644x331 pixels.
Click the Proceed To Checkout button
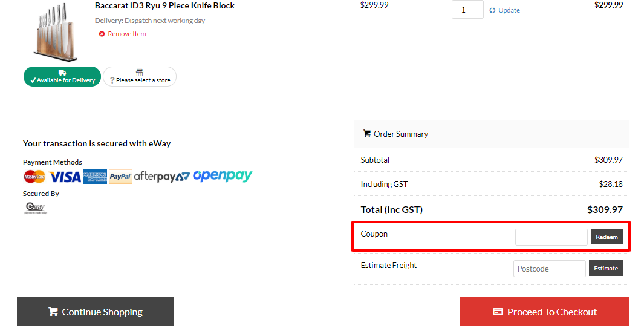pyautogui.click(x=544, y=312)
